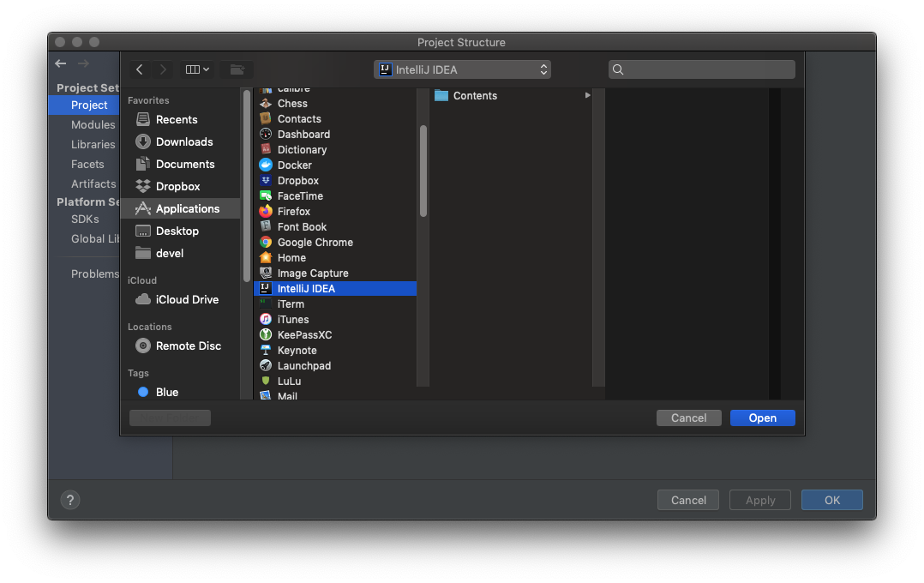Image resolution: width=924 pixels, height=583 pixels.
Task: Click the Downloads sidebar icon
Action: [142, 141]
